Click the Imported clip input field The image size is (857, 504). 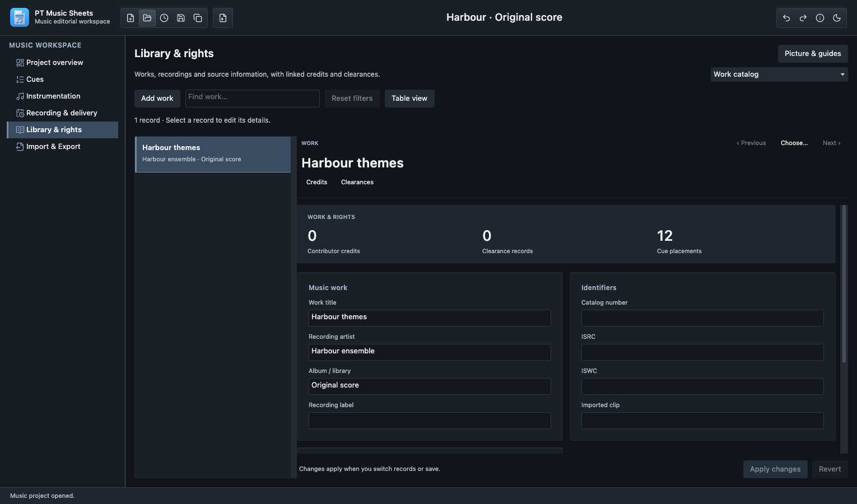pyautogui.click(x=702, y=421)
